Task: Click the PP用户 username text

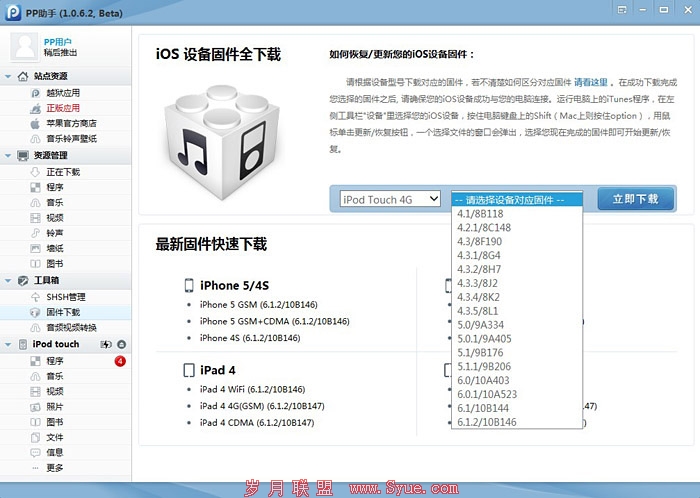Action: click(58, 42)
